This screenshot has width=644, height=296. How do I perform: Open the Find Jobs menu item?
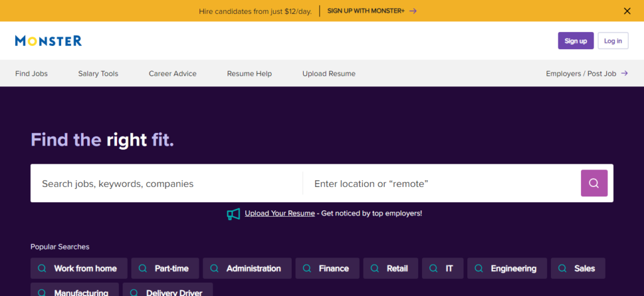31,74
